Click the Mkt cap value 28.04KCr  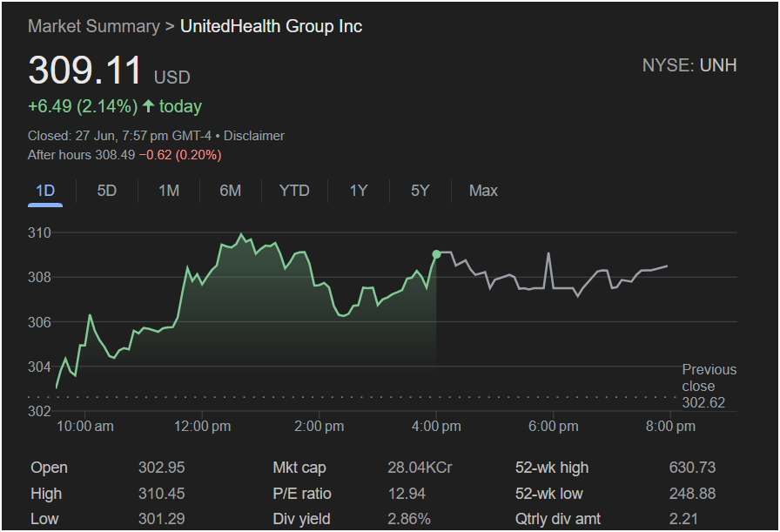pyautogui.click(x=420, y=468)
